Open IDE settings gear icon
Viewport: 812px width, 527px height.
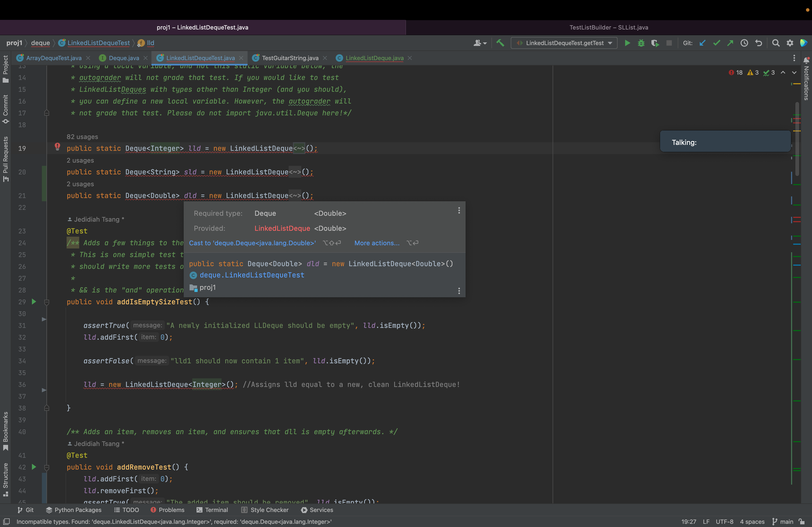click(789, 43)
